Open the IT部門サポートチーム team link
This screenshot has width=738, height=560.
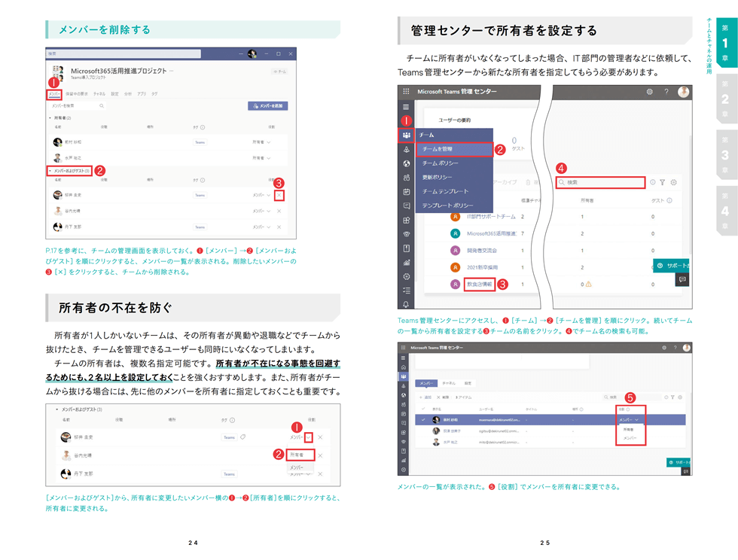click(x=491, y=217)
